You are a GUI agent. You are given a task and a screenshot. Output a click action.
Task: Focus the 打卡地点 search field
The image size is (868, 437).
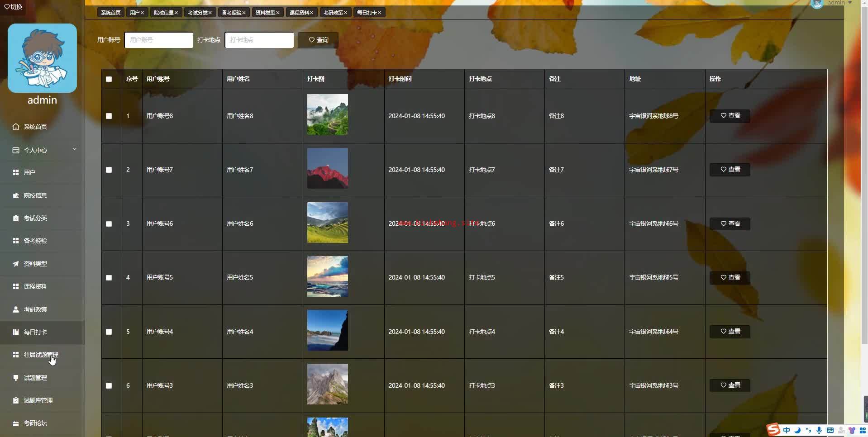pyautogui.click(x=259, y=40)
